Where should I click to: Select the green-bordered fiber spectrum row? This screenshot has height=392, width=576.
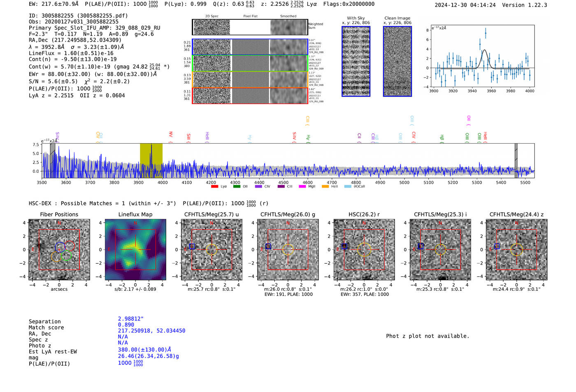pyautogui.click(x=250, y=63)
